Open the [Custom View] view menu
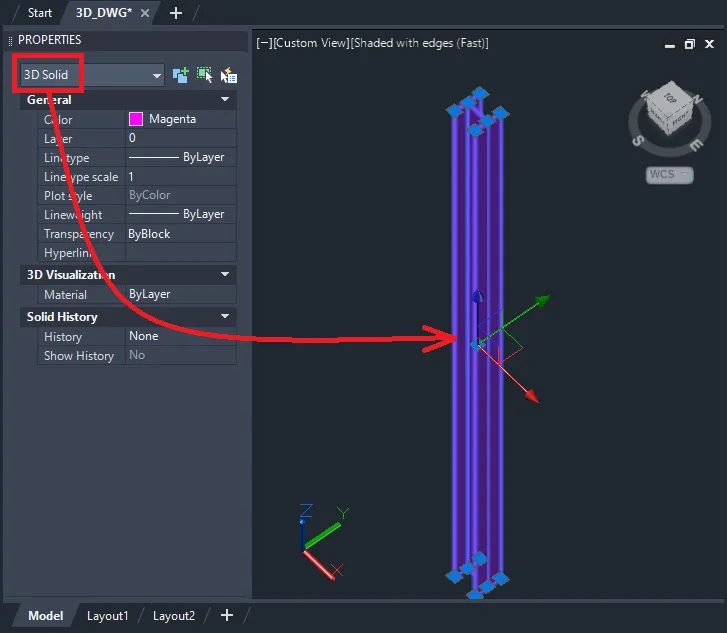The height and width of the screenshot is (633, 727). (311, 43)
